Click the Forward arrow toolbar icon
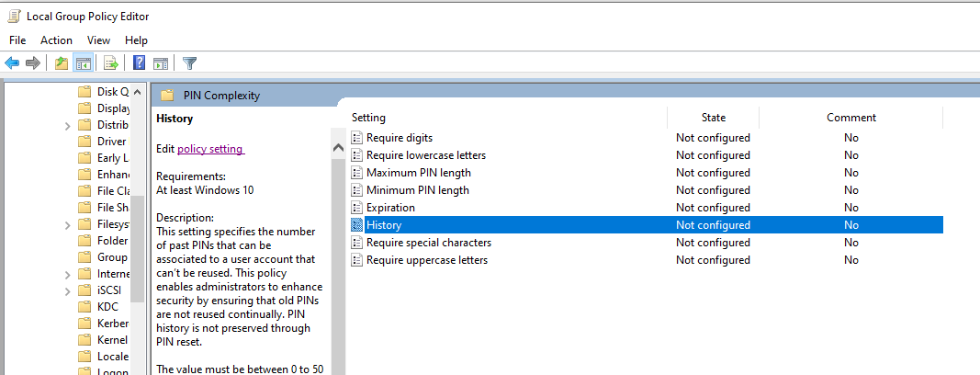Screen dimensions: 980x375 pyautogui.click(x=33, y=62)
